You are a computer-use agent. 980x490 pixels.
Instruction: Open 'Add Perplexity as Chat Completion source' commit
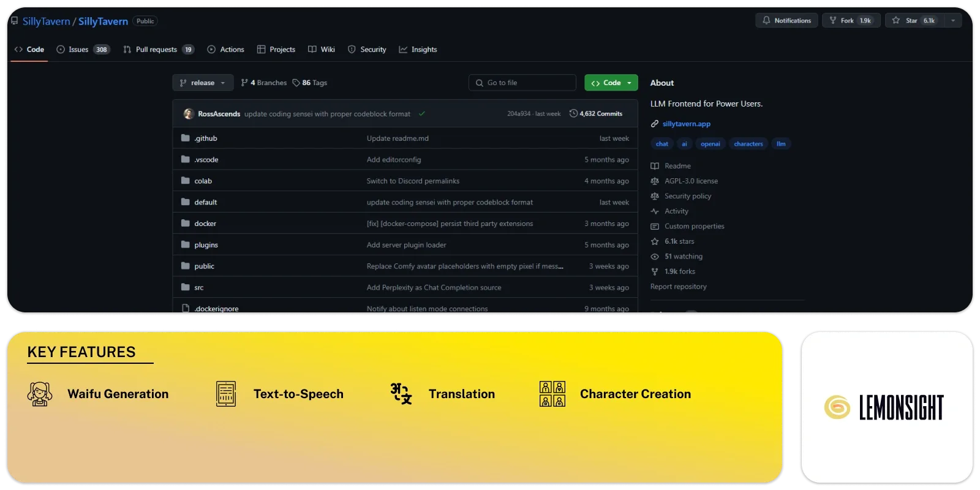coord(434,287)
